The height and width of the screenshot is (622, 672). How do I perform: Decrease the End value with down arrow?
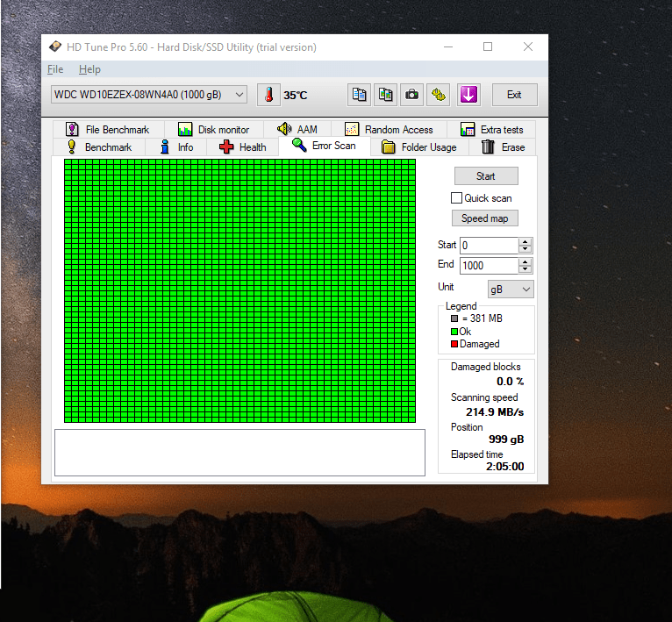tap(525, 269)
